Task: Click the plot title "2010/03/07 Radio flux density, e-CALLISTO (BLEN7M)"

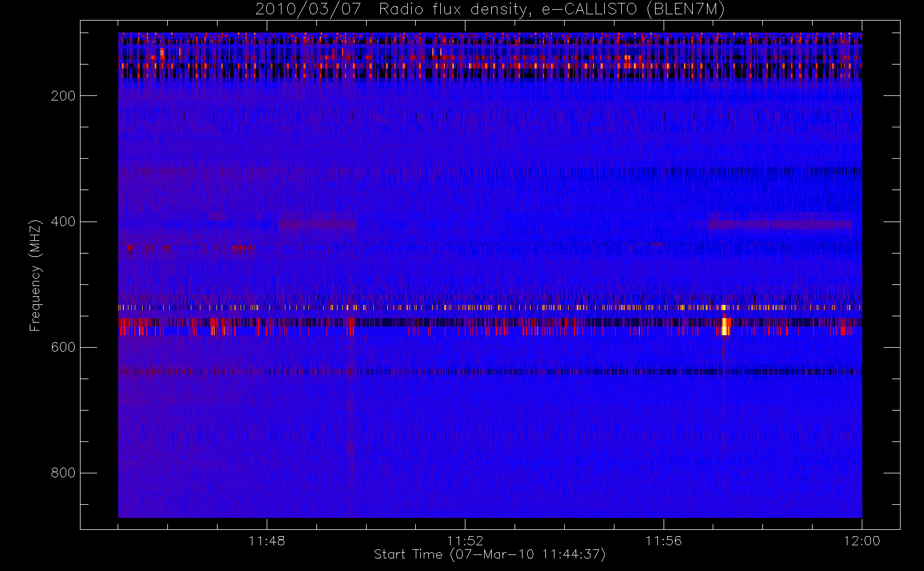Action: (490, 10)
